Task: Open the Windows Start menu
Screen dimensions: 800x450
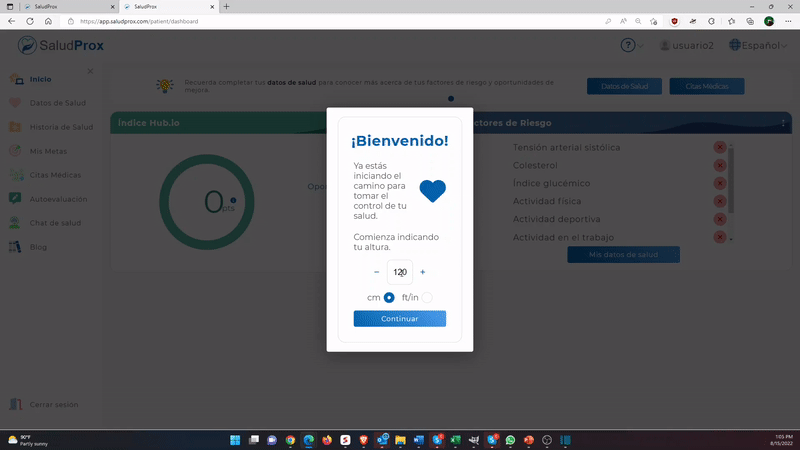Action: click(x=235, y=440)
